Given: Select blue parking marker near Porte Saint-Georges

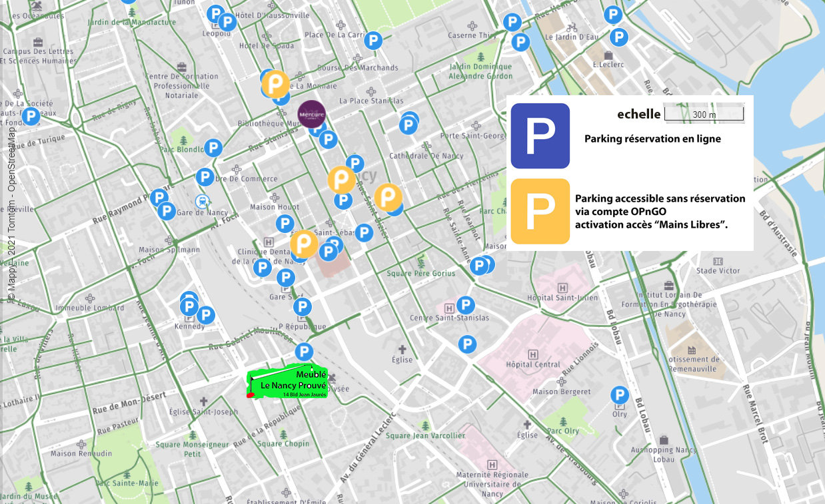Looking at the screenshot, I should (x=409, y=124).
